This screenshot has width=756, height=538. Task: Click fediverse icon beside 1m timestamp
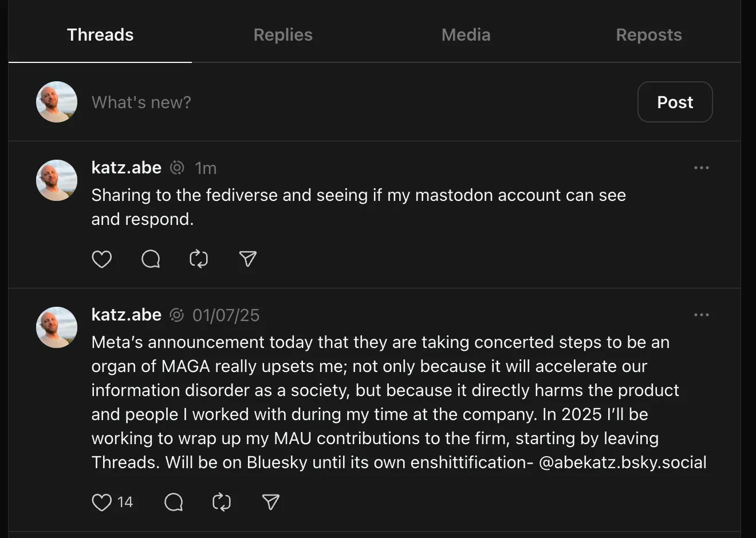click(178, 168)
